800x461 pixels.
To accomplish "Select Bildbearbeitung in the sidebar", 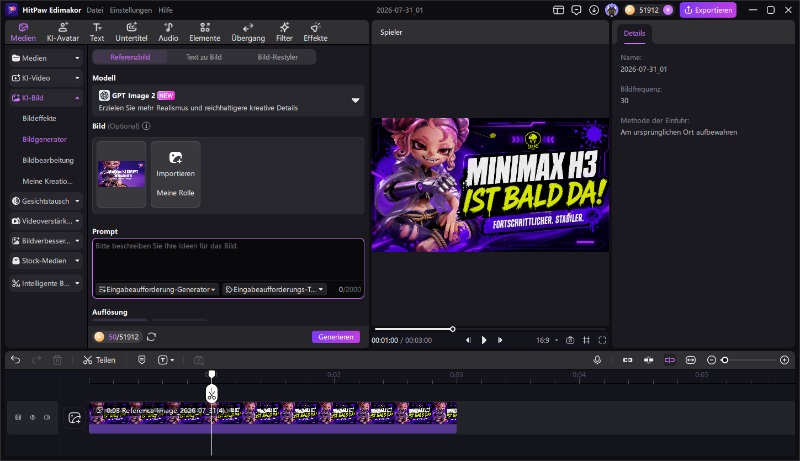I will pyautogui.click(x=48, y=160).
